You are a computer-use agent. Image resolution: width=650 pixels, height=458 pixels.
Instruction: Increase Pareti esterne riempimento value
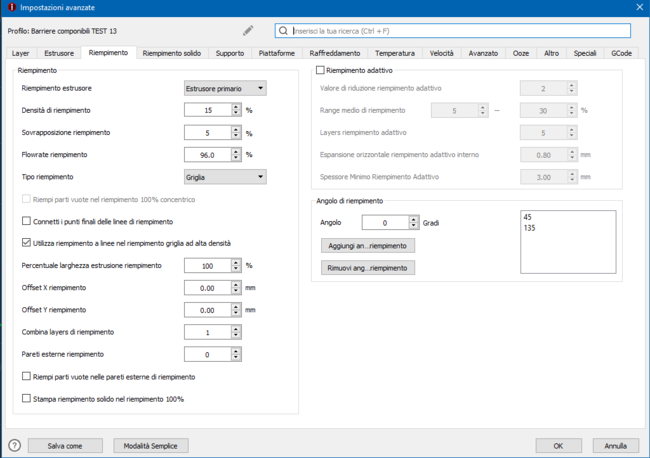point(236,351)
